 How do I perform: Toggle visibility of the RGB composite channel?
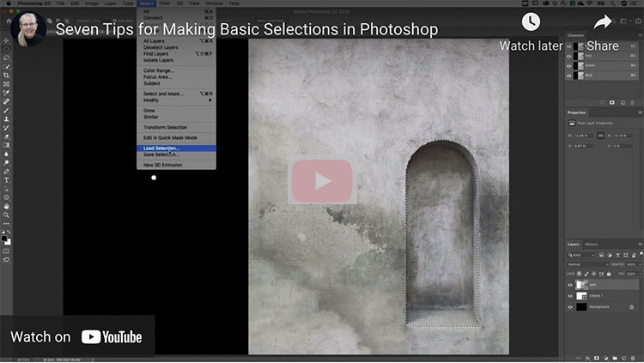568,46
